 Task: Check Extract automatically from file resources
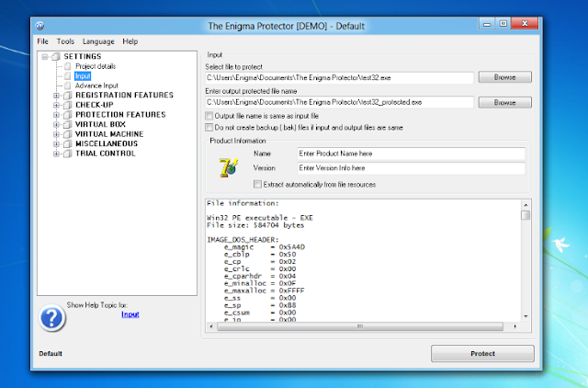click(x=257, y=184)
